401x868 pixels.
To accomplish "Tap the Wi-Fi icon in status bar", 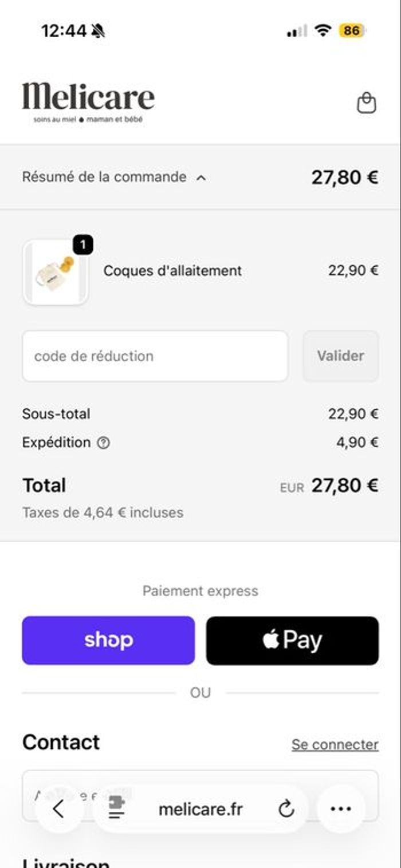I will (x=324, y=30).
